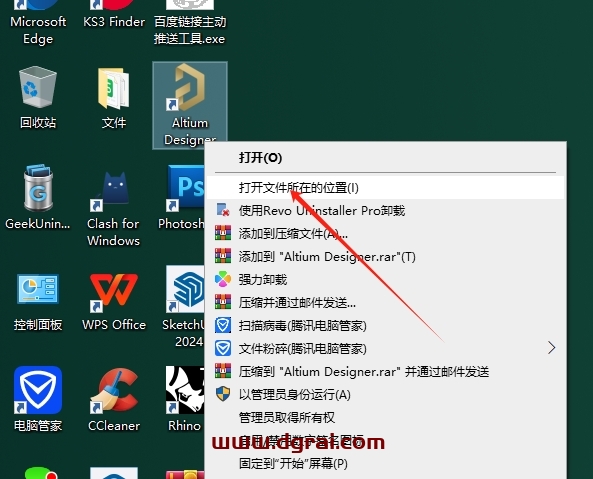593x479 pixels.
Task: Choose 使用Revo Uninstaller Pro卸载 entry
Action: [x=385, y=211]
